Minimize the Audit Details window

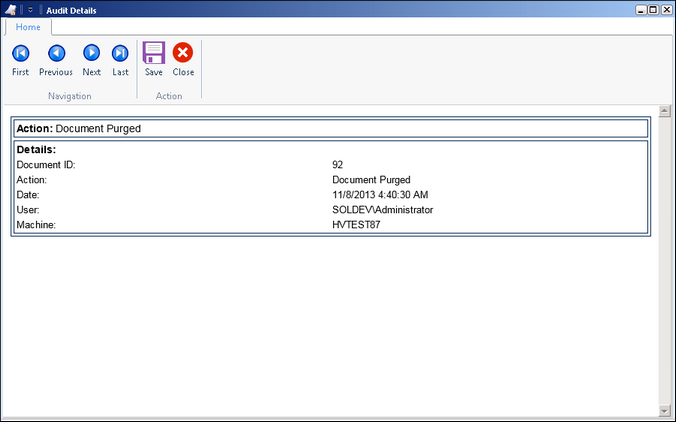(640, 9)
